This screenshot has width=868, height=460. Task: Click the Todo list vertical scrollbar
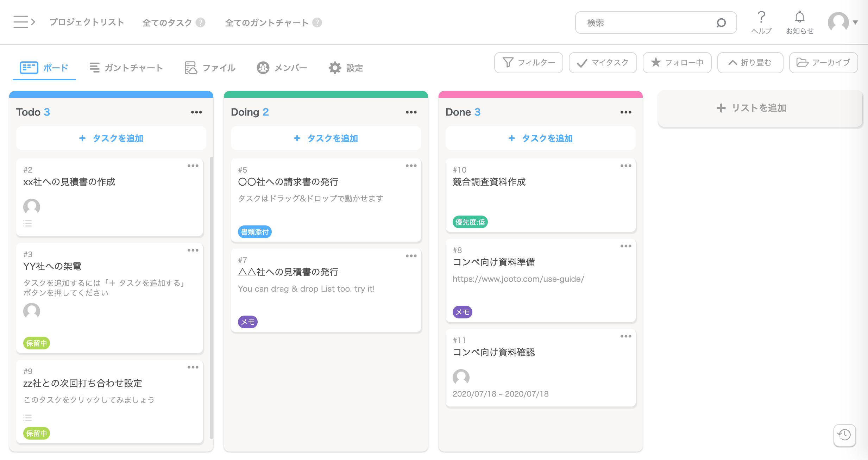212,298
